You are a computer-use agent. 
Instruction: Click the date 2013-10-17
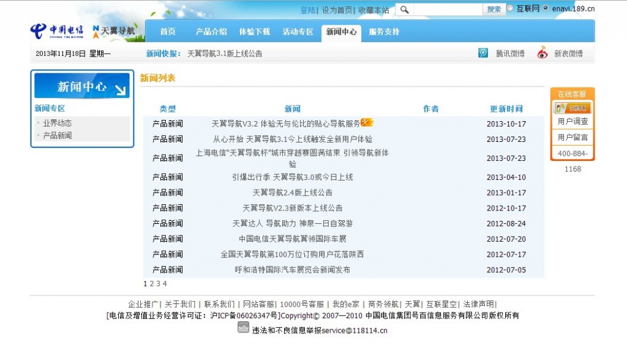(506, 124)
